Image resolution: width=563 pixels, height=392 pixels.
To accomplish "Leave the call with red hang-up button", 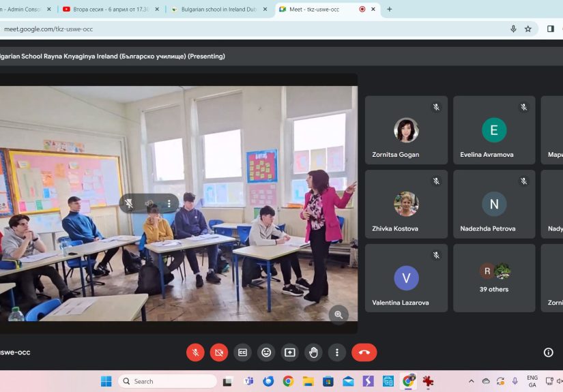I will (364, 352).
